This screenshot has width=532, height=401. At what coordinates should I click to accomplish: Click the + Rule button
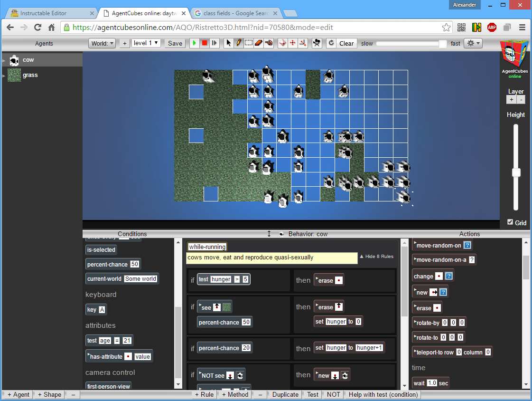point(204,394)
